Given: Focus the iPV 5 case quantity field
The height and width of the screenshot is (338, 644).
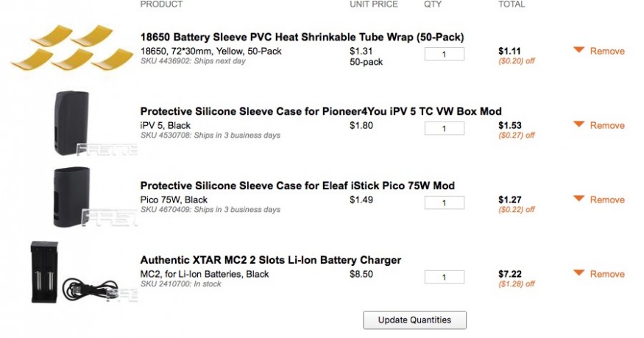Looking at the screenshot, I should click(x=445, y=129).
